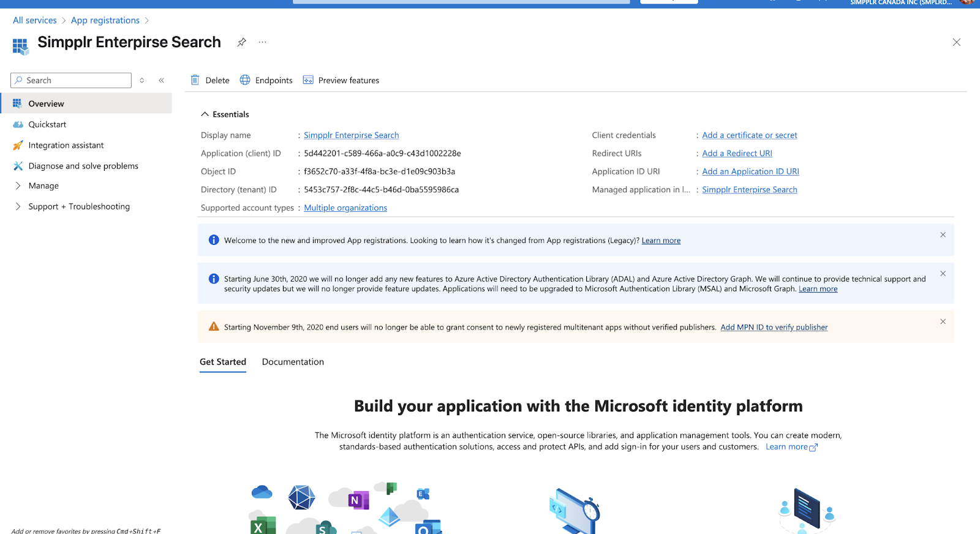Select Diagnose and solve problems

tap(83, 166)
